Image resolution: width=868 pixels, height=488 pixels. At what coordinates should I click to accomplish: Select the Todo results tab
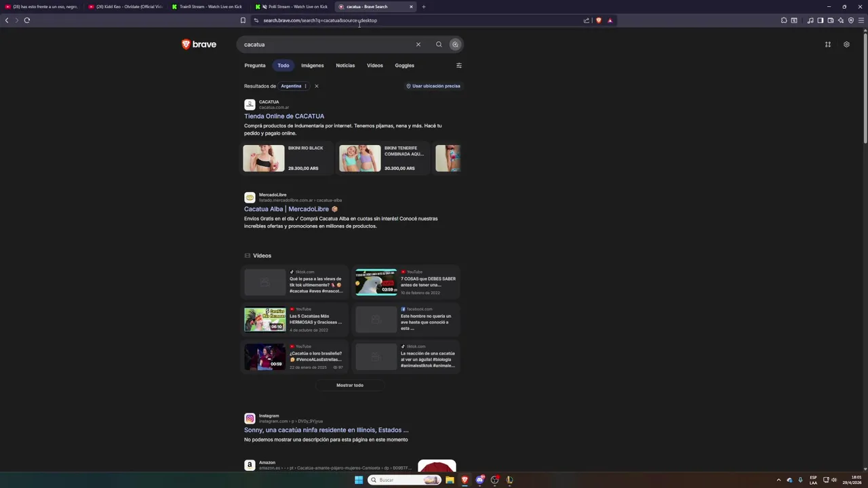point(283,66)
